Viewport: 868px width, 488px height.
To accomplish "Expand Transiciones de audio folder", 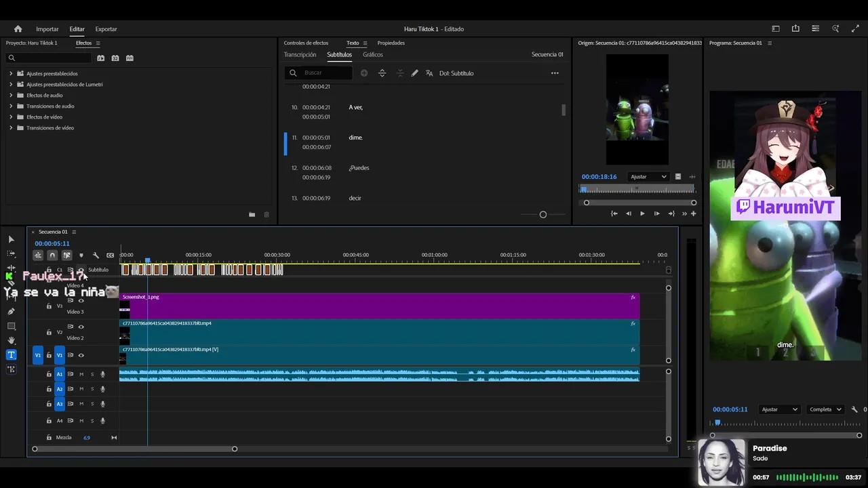I will (x=11, y=106).
